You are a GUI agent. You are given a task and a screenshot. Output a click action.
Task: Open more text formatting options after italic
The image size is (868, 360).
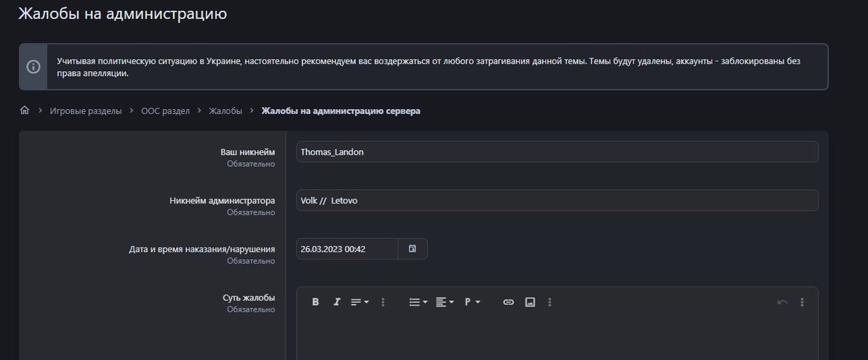383,302
